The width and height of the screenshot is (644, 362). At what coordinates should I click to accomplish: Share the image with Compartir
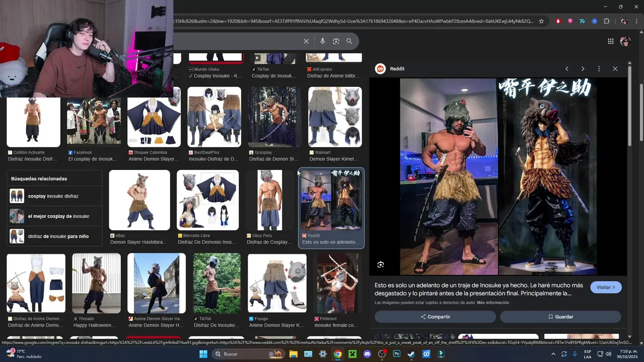pyautogui.click(x=435, y=317)
